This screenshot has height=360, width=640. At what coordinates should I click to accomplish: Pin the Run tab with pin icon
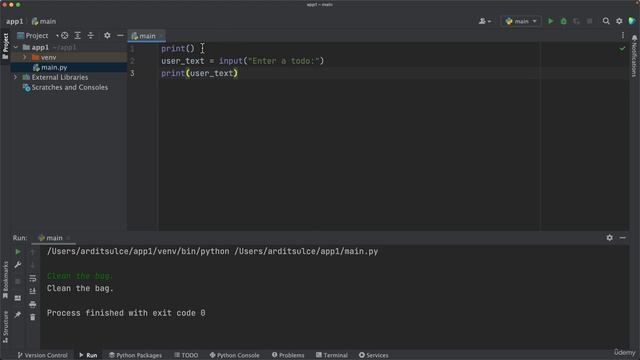[x=18, y=314]
